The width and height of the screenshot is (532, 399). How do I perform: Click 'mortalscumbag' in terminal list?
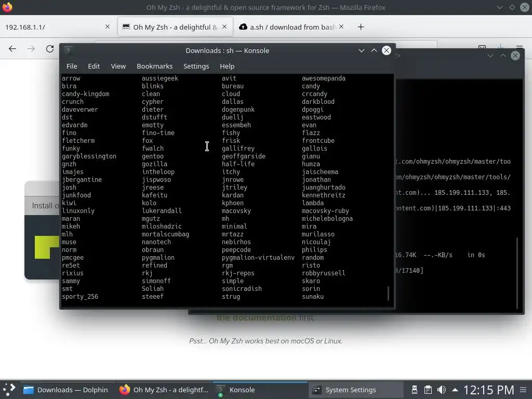pos(165,234)
